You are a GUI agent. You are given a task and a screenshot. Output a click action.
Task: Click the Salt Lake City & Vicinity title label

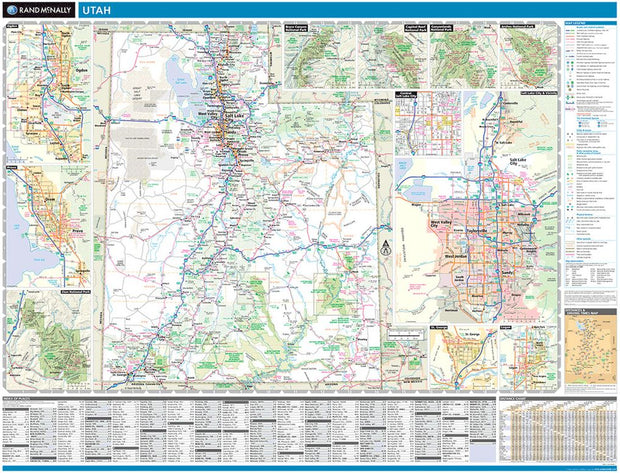[539, 93]
